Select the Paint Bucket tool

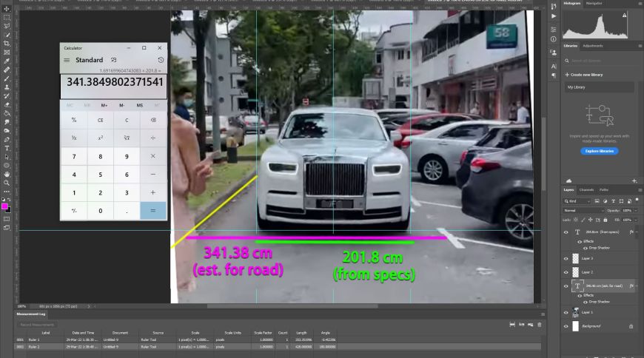[7, 113]
